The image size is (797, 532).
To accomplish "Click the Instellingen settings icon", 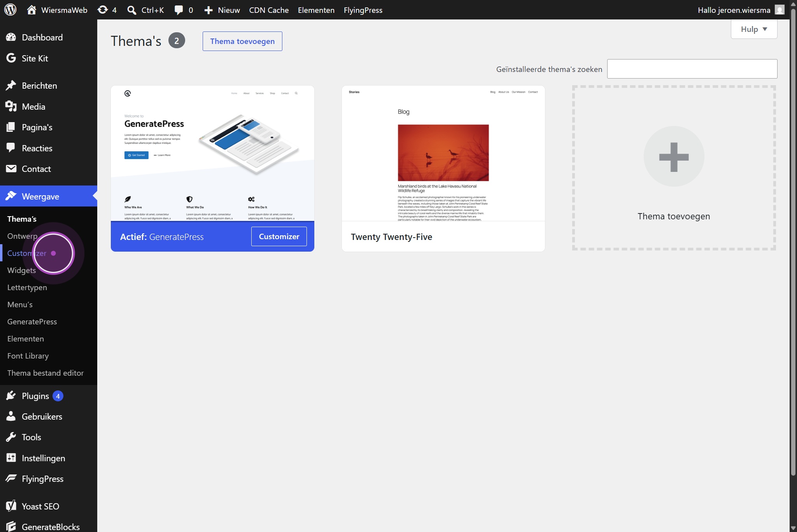I will click(x=11, y=458).
